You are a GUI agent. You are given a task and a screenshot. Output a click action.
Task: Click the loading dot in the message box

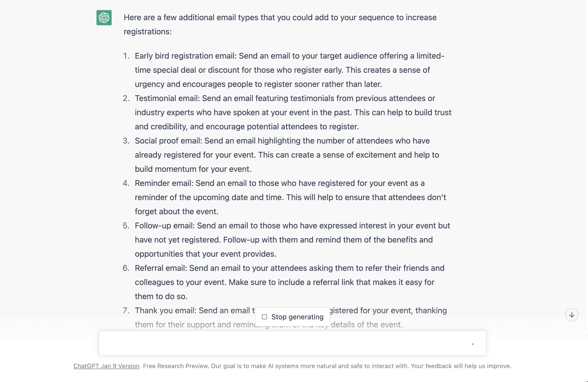(x=473, y=344)
